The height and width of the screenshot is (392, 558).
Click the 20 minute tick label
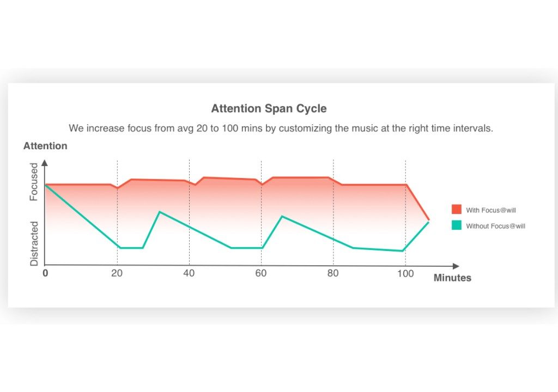pyautogui.click(x=117, y=273)
